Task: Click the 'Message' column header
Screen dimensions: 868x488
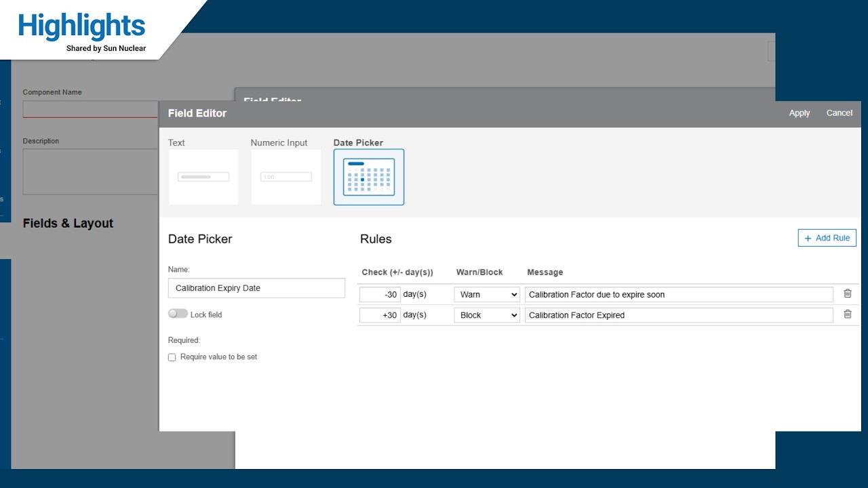Action: 545,272
